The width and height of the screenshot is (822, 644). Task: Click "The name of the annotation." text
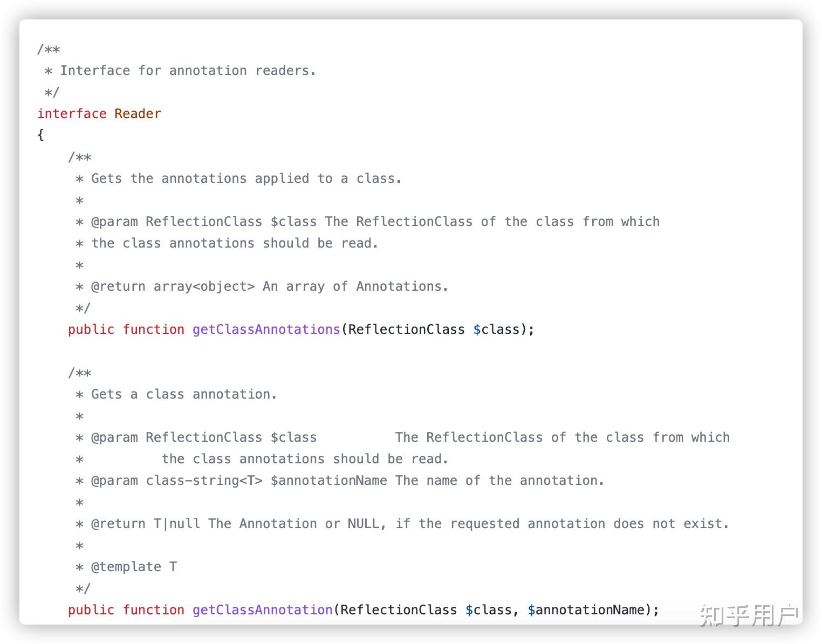[x=499, y=481]
